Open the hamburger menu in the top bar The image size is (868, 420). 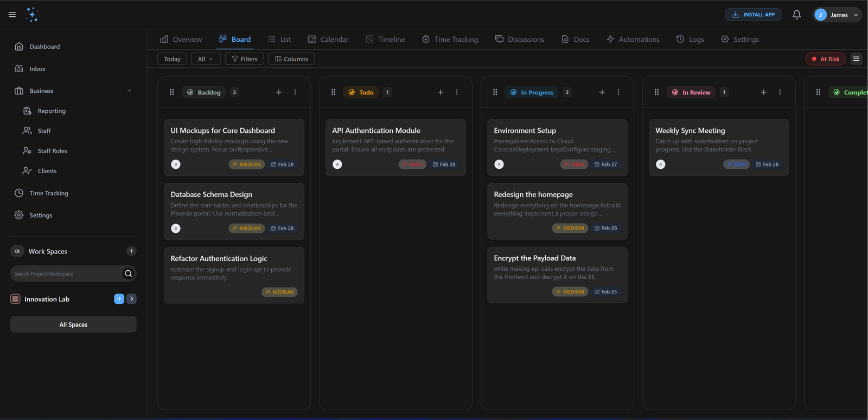[12, 15]
